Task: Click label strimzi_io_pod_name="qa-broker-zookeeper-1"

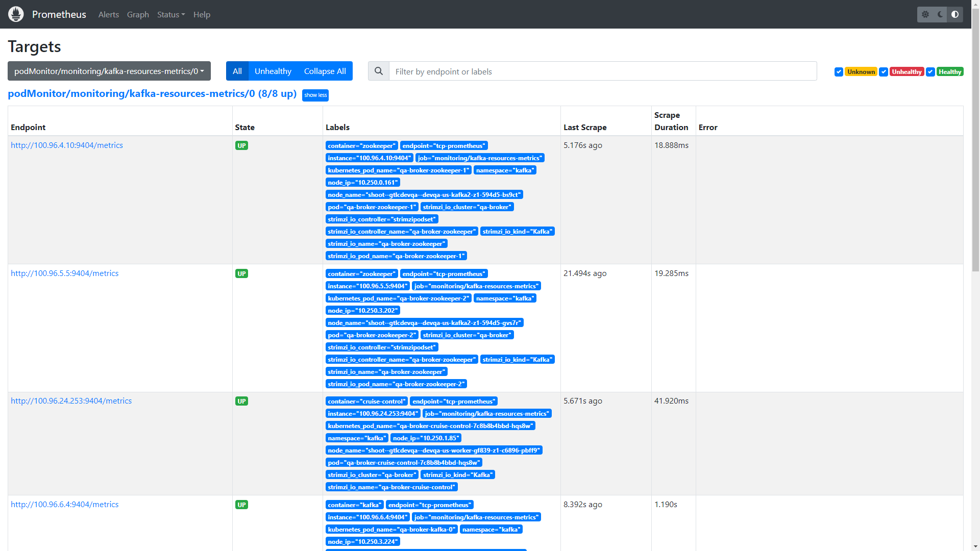Action: [397, 256]
